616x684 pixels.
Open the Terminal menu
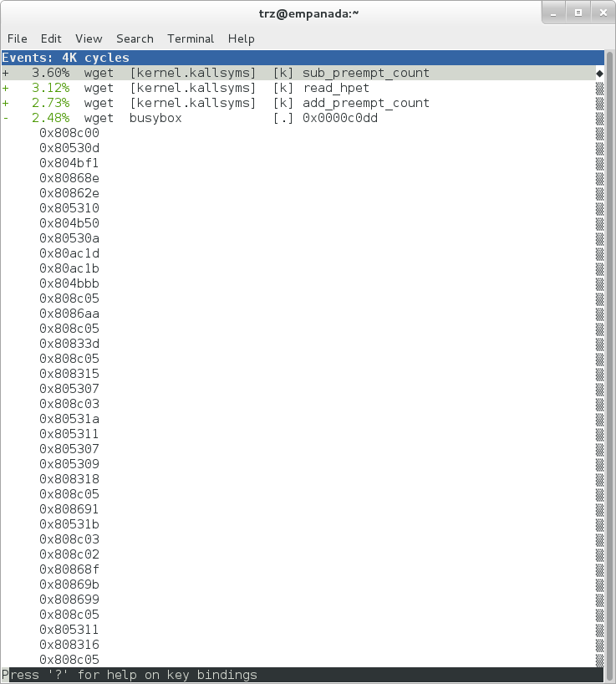[191, 38]
